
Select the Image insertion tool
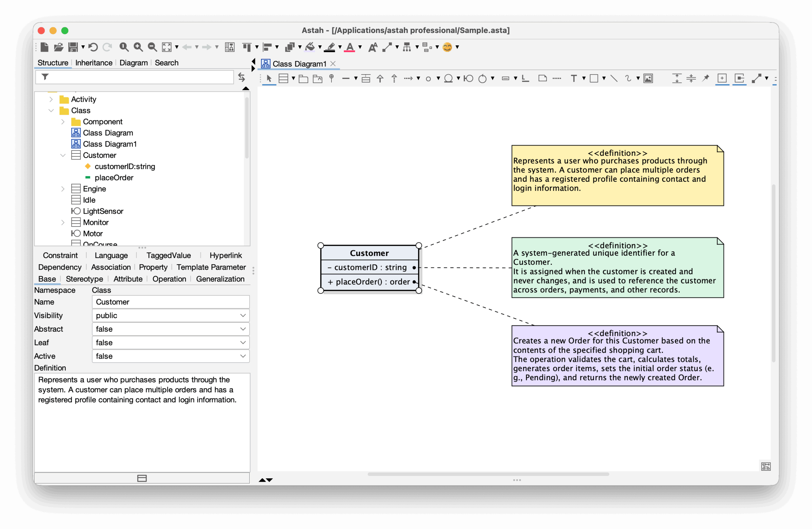[x=648, y=78]
